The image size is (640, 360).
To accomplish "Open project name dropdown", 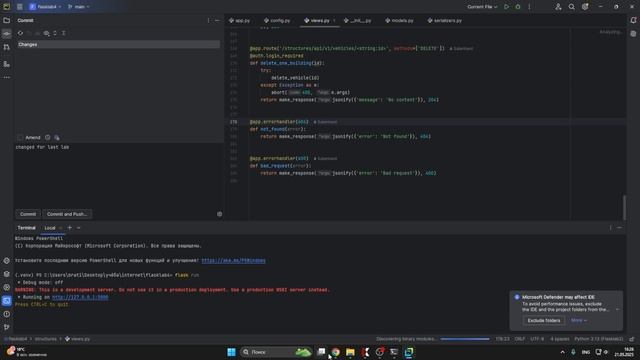I will [45, 7].
